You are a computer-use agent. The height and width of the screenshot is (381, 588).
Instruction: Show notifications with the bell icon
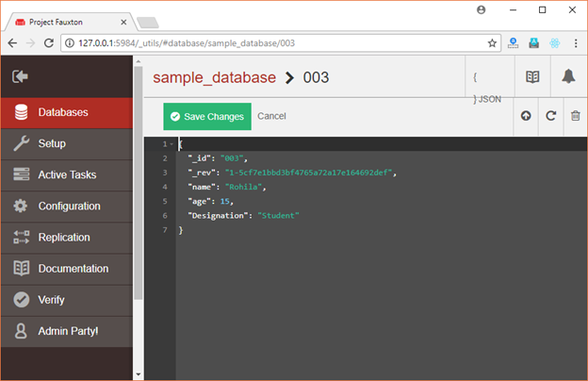[x=568, y=76]
